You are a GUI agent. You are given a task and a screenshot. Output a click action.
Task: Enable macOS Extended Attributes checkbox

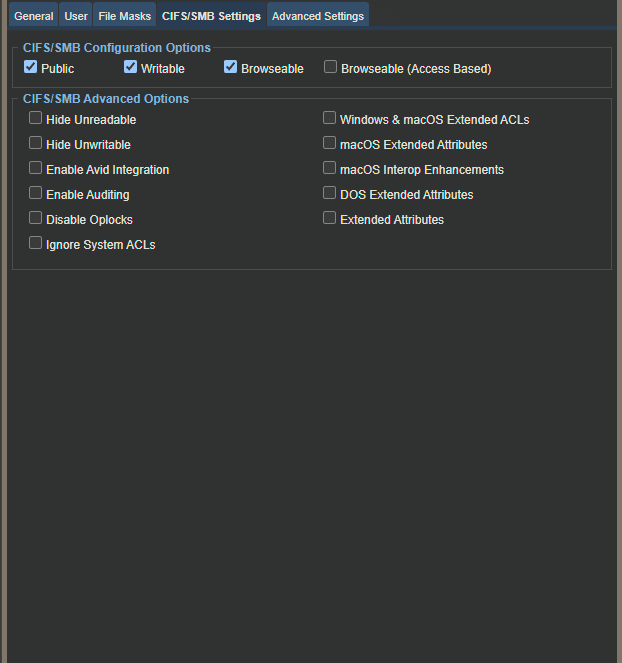pos(329,143)
